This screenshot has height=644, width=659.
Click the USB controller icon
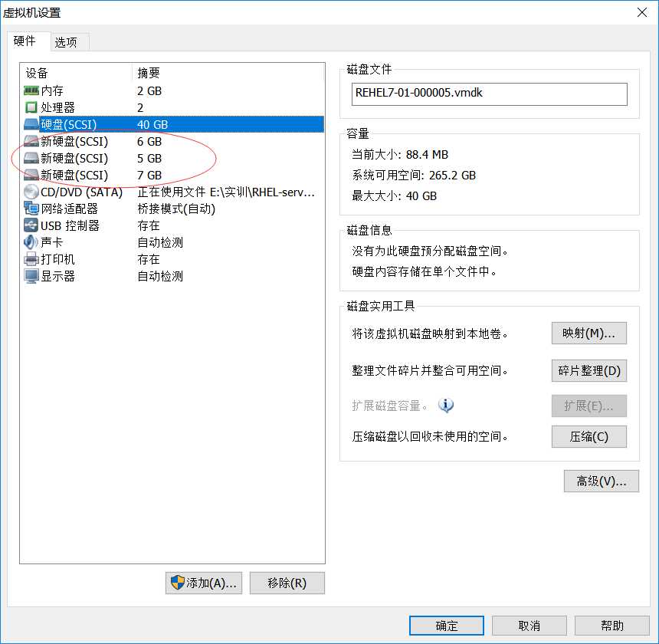click(31, 225)
